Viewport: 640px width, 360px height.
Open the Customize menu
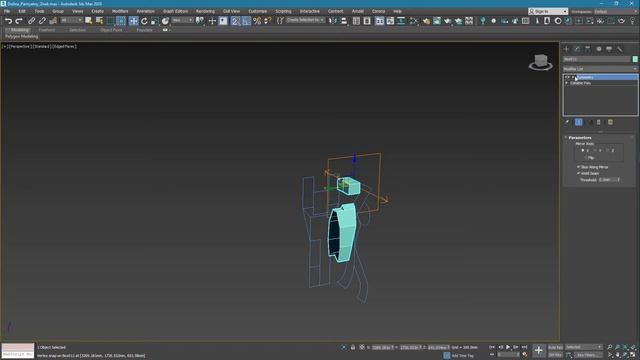pos(257,11)
